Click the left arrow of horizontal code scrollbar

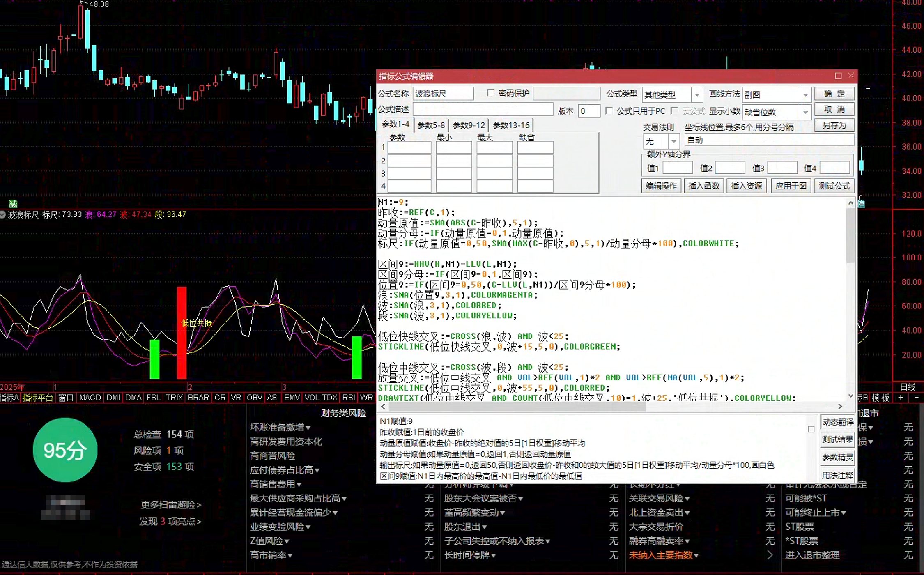[383, 406]
